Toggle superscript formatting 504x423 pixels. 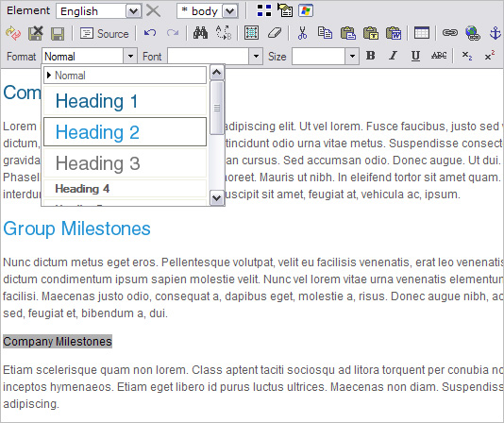click(x=490, y=56)
